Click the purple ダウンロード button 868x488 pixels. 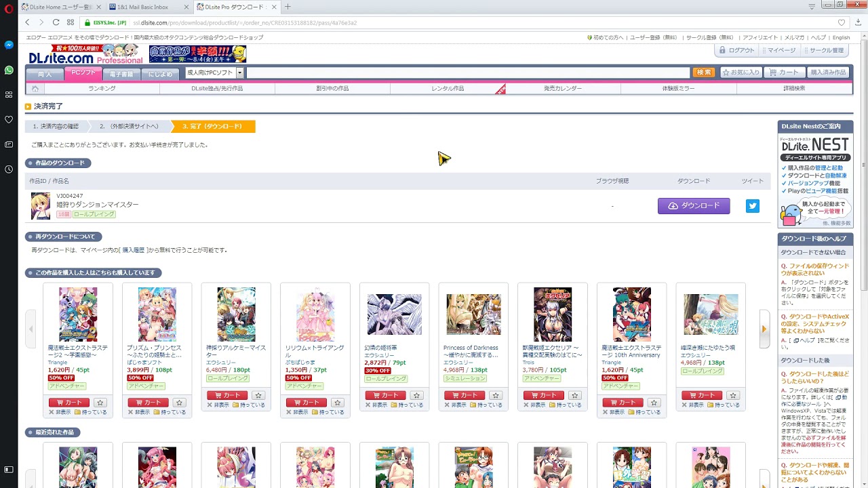click(x=694, y=206)
